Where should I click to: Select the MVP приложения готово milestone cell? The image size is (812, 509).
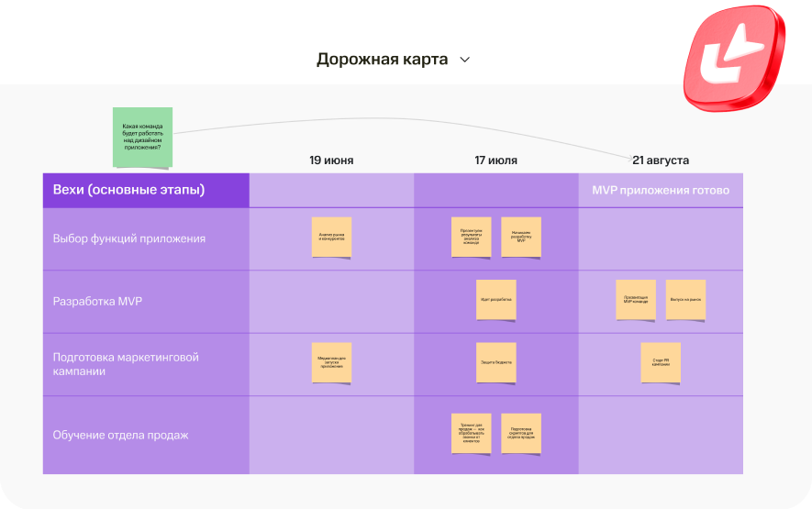pyautogui.click(x=661, y=190)
